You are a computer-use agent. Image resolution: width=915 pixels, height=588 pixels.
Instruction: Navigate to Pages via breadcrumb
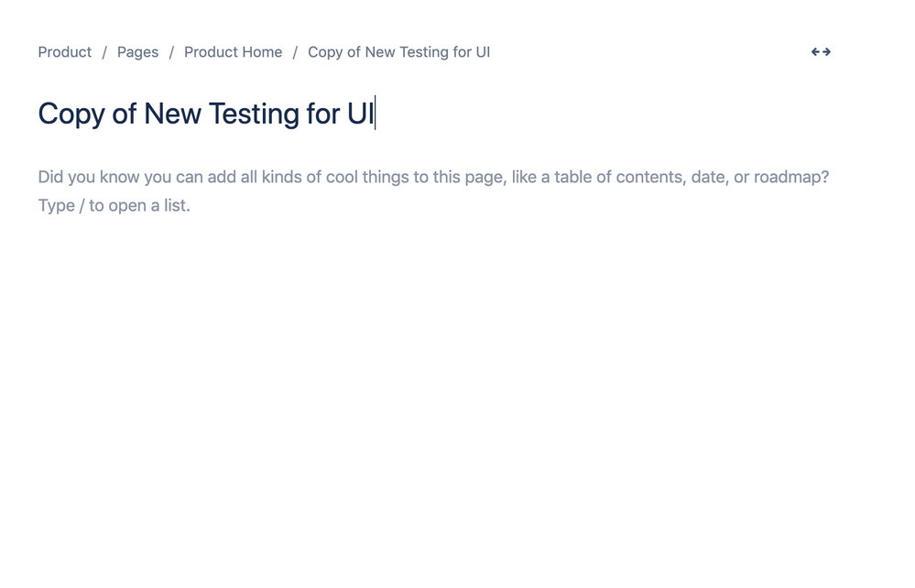tap(137, 52)
